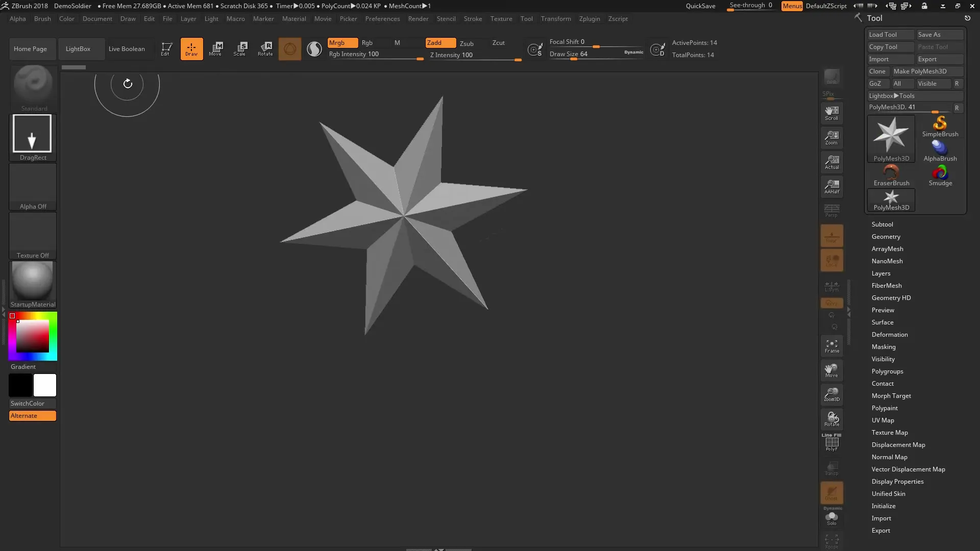
Task: Click Make PolyMesh3D button
Action: pos(927,71)
